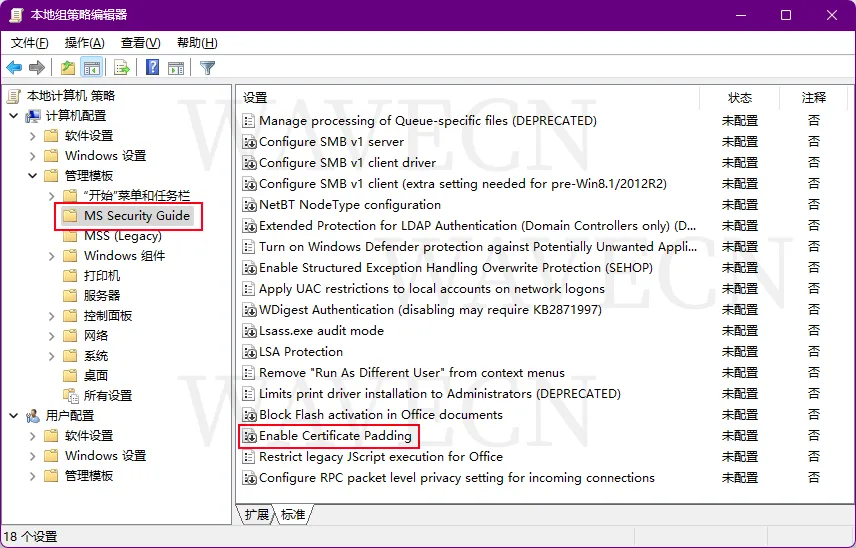Click the icon beside Lsass.exe audit mode
856x548 pixels.
(249, 331)
